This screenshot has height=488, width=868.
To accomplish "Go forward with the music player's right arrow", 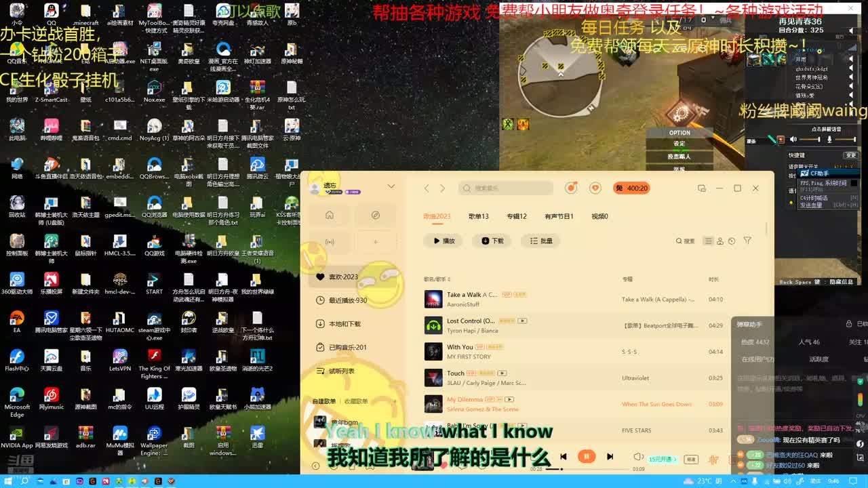I will tap(442, 188).
